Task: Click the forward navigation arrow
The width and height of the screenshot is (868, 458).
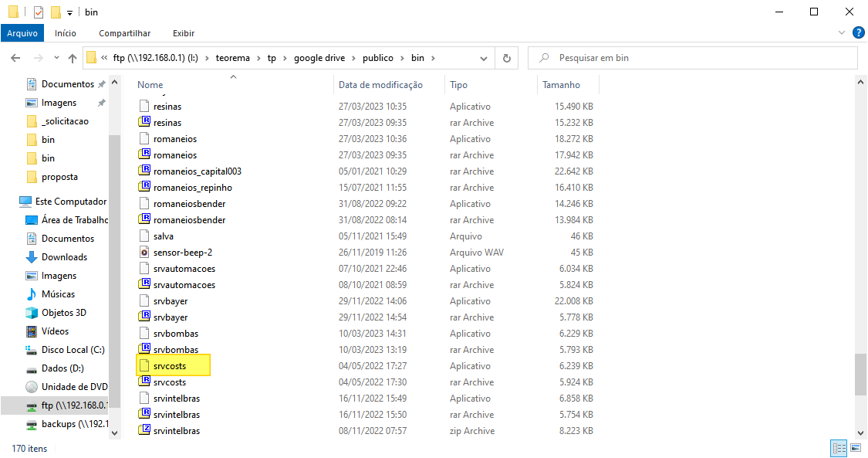Action: tap(39, 58)
